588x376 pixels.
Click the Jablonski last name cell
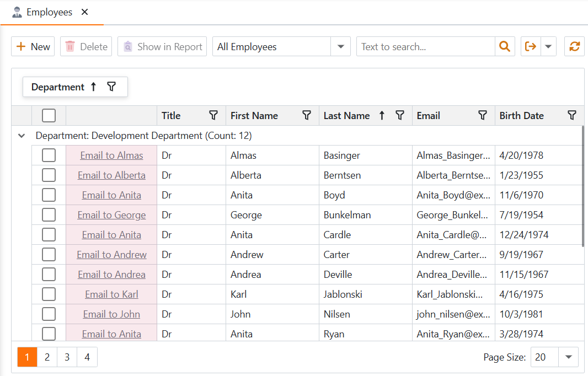365,294
